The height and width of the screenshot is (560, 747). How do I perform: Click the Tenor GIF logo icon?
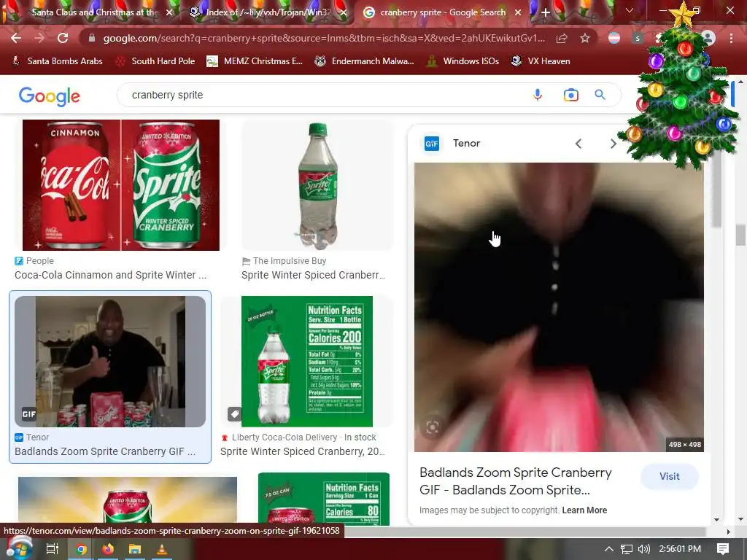[x=432, y=144]
